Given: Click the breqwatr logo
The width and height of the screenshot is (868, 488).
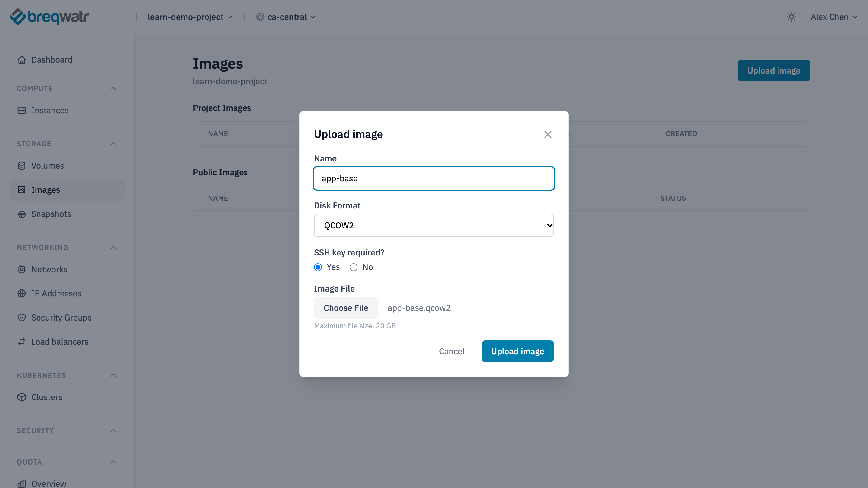Looking at the screenshot, I should coord(49,17).
